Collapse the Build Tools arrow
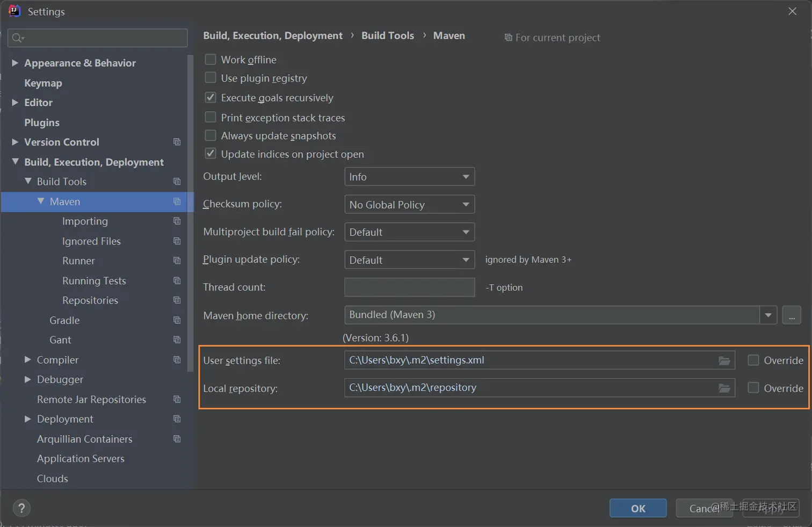This screenshot has height=527, width=812. pos(28,181)
